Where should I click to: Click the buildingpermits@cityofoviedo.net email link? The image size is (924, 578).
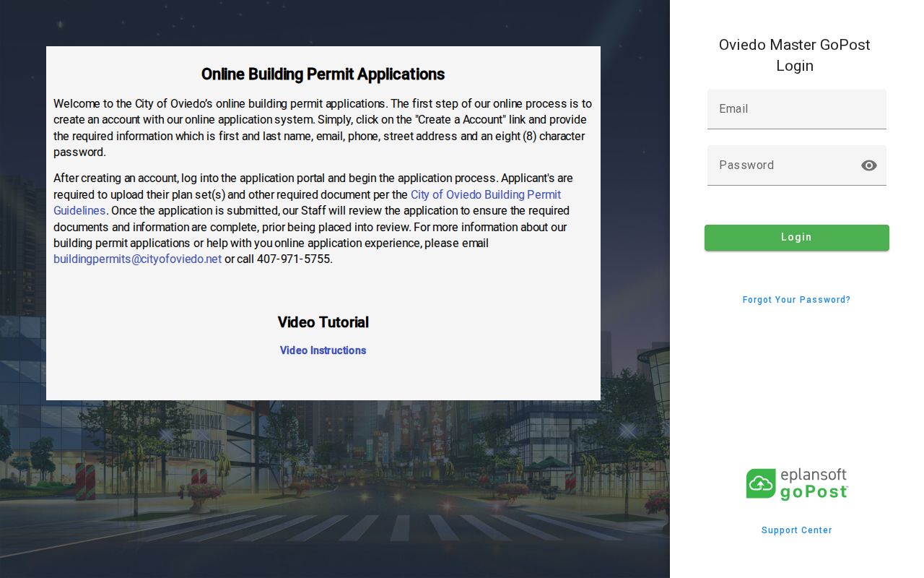point(137,259)
